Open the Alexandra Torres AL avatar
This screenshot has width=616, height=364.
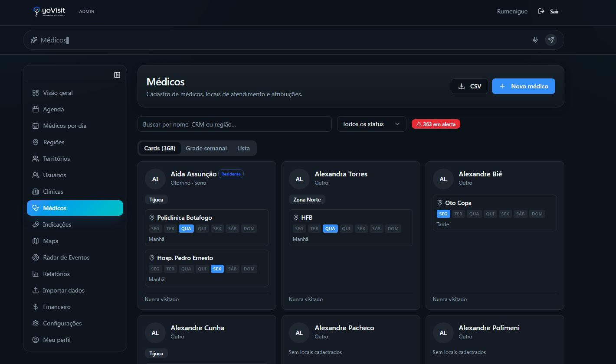(x=299, y=179)
